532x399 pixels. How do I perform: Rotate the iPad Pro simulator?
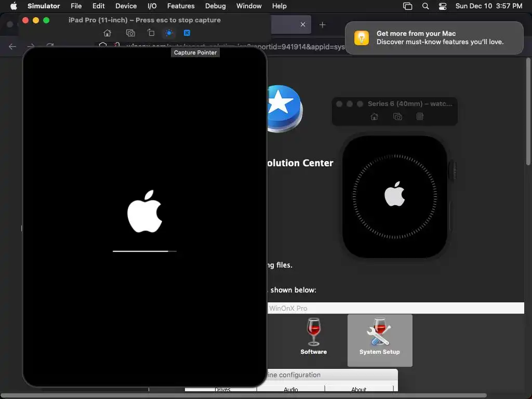(x=151, y=33)
